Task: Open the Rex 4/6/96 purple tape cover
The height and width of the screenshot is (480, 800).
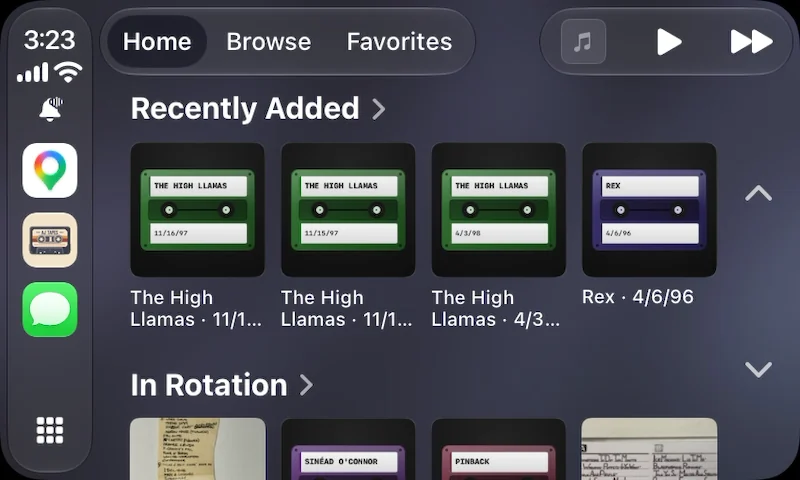Action: tap(649, 210)
